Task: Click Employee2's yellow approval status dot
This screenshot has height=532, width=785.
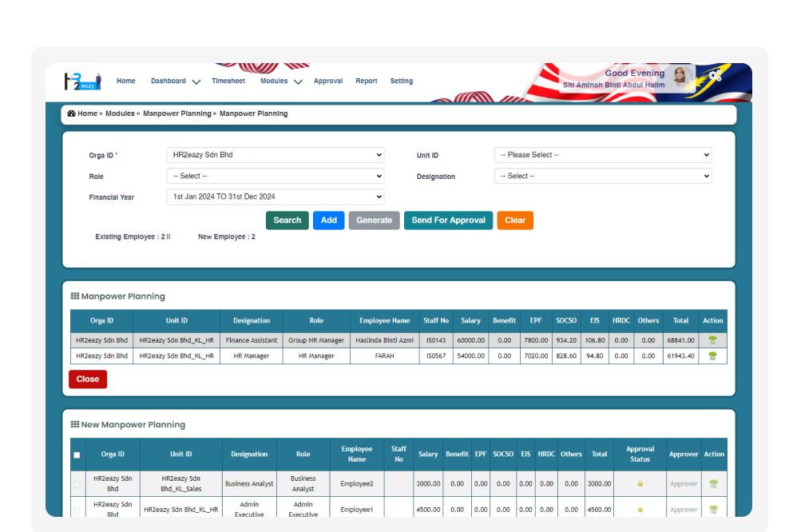Action: 640,484
